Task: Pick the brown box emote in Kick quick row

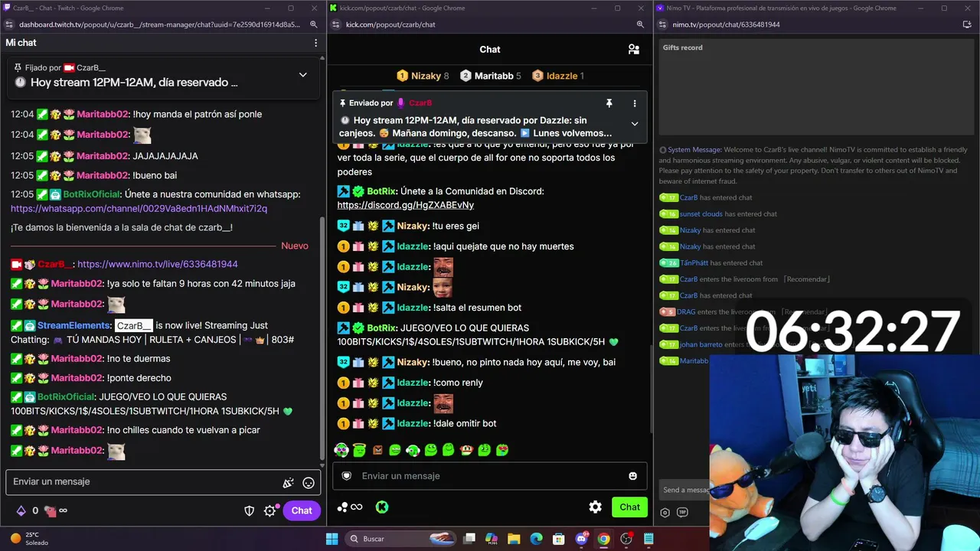Action: point(377,450)
